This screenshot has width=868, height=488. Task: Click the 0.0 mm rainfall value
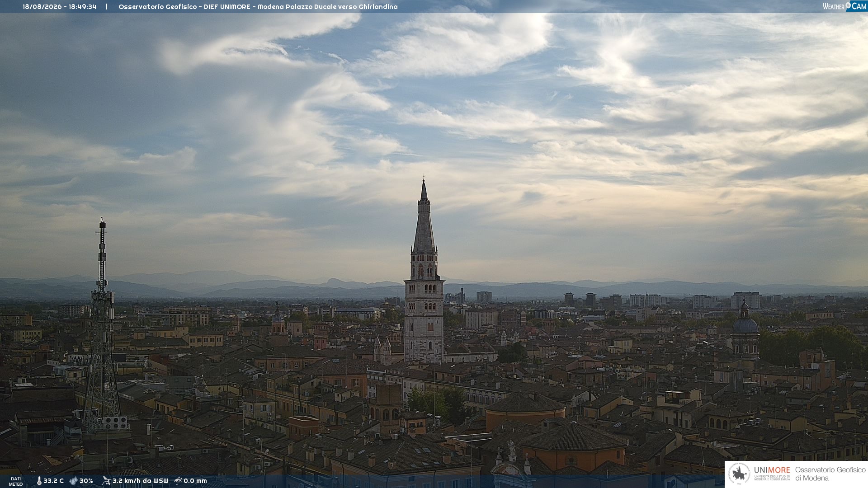tap(195, 481)
